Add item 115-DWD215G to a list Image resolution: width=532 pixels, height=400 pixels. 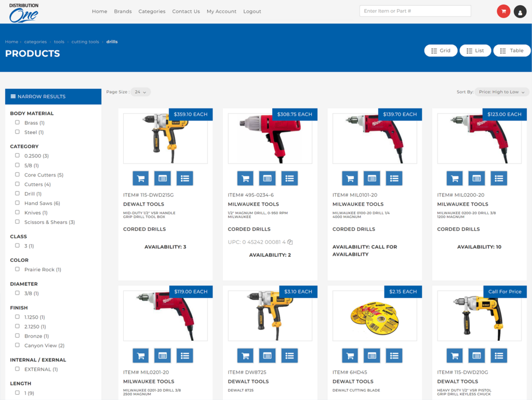(x=184, y=178)
